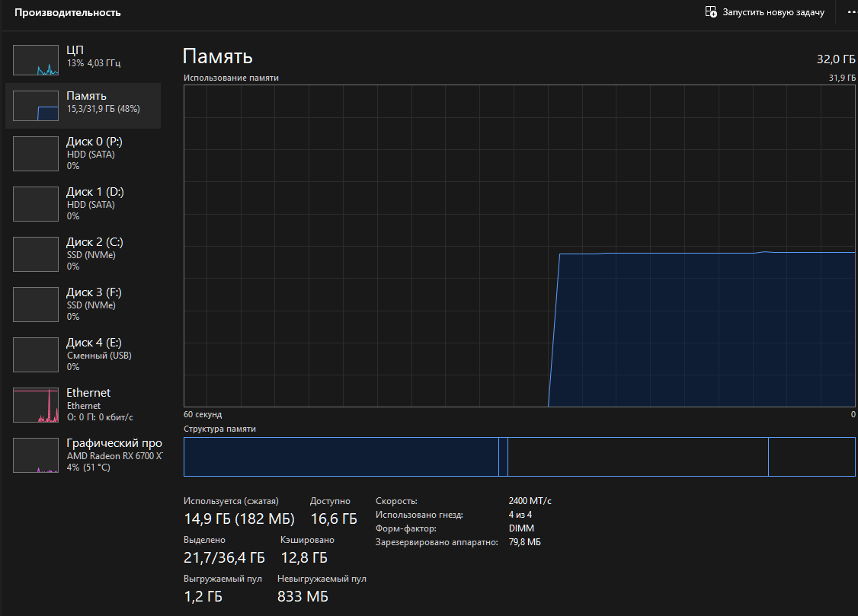Select the Память sidebar item
This screenshot has width=858, height=616.
(83, 106)
